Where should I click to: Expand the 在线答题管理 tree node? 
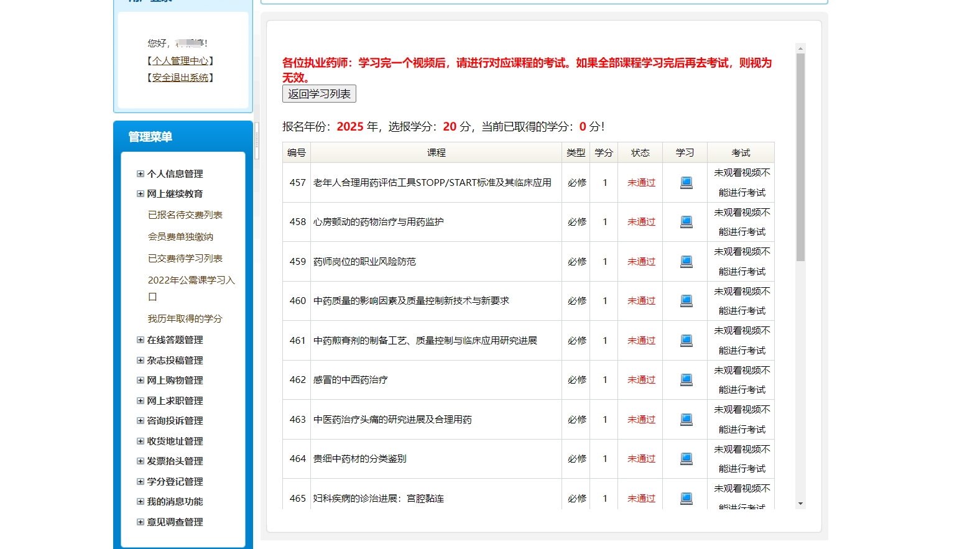tap(141, 340)
